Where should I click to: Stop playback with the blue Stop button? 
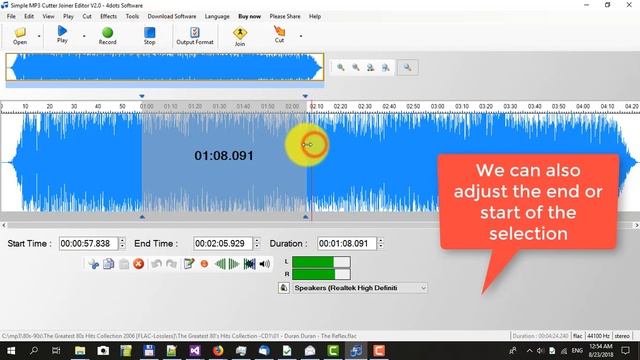coord(149,36)
